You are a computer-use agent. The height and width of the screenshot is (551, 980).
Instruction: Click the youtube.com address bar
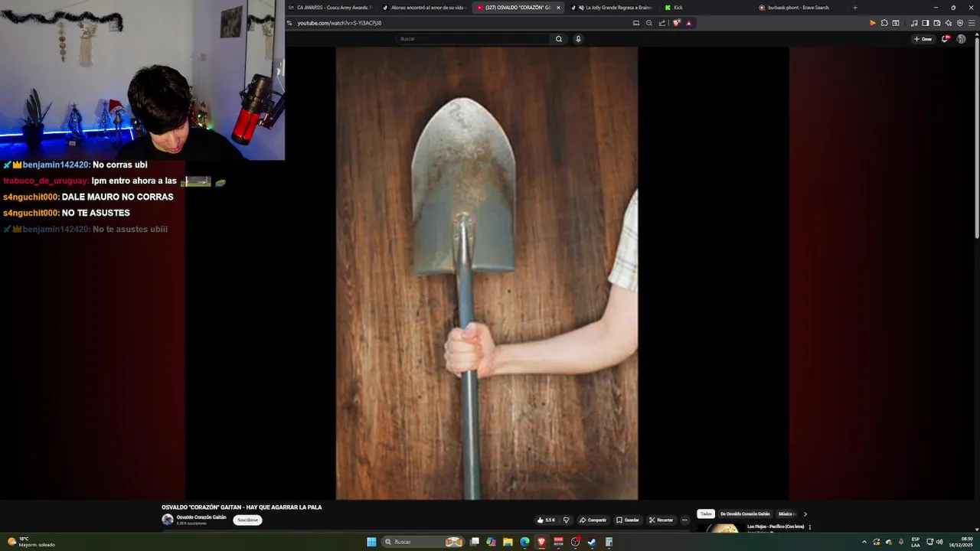click(459, 23)
